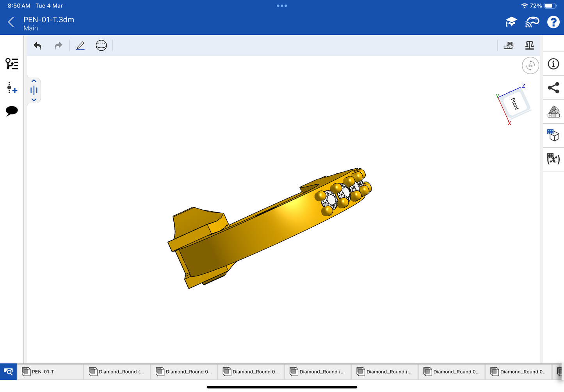Screen dimensions: 564x392
Task: Tap the up chevron on the toolbar handle
Action: tap(34, 81)
